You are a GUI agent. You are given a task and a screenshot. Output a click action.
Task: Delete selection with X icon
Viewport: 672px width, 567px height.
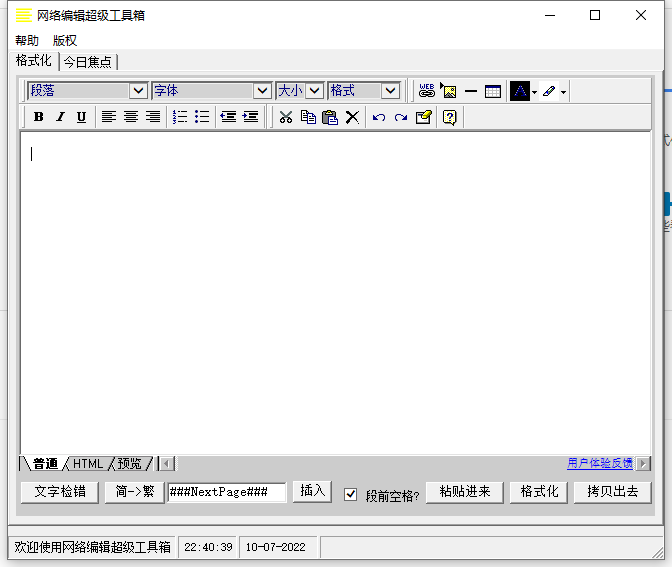coord(352,117)
